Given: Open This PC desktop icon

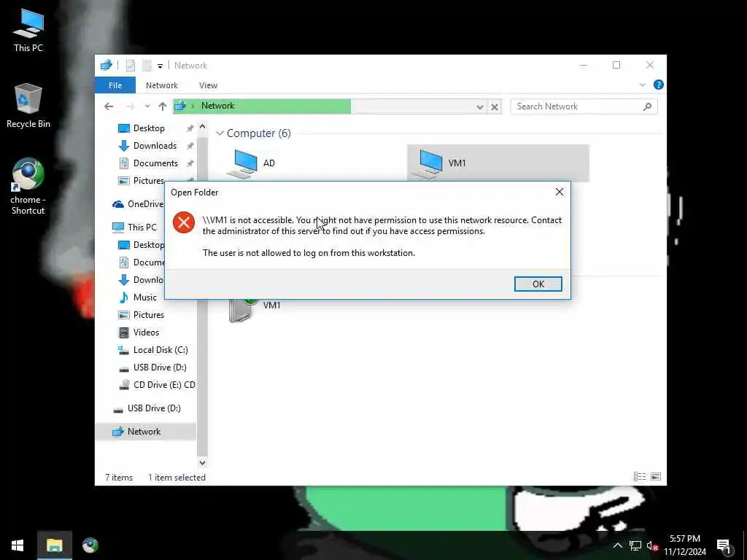Looking at the screenshot, I should (28, 31).
